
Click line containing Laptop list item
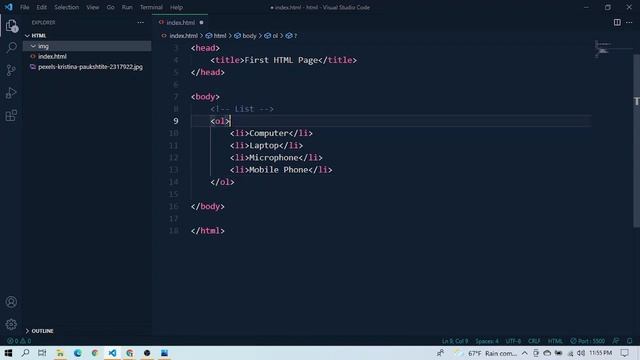tap(267, 145)
